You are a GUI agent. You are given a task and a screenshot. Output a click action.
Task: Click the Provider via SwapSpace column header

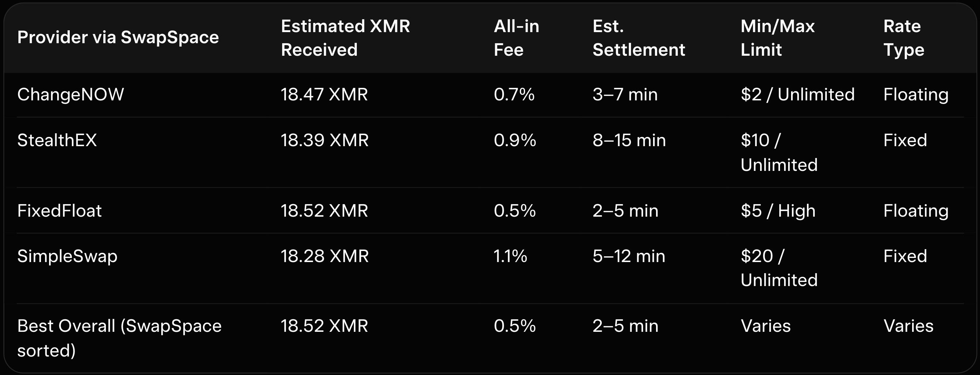tap(118, 38)
